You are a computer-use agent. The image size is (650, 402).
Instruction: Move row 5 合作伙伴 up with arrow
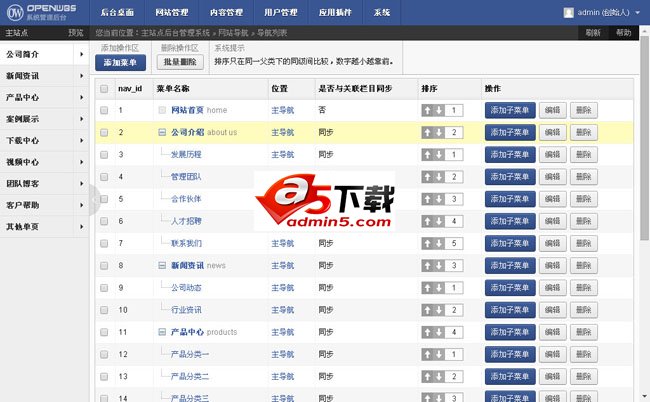pos(427,199)
